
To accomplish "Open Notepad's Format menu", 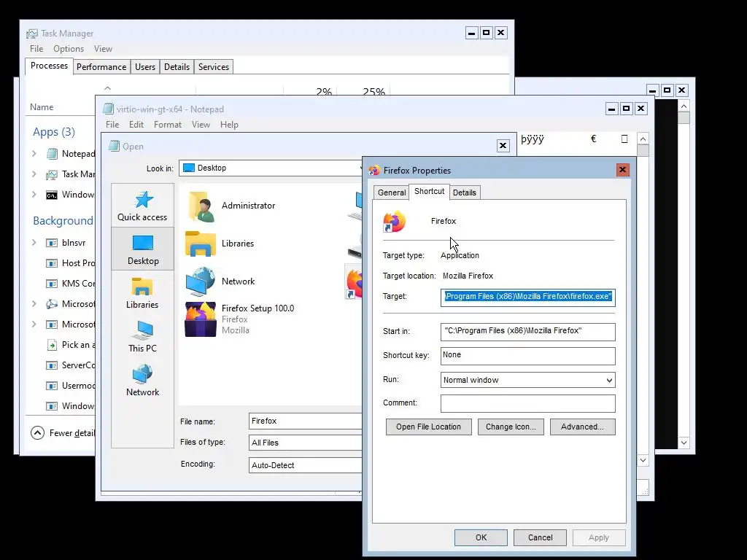I will click(168, 125).
